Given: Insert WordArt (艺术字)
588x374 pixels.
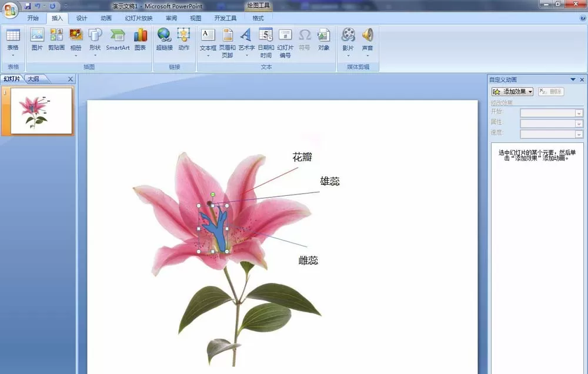Looking at the screenshot, I should click(x=246, y=42).
